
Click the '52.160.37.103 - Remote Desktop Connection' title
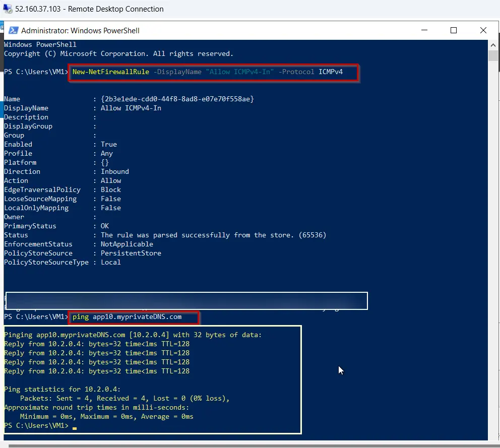pos(89,9)
